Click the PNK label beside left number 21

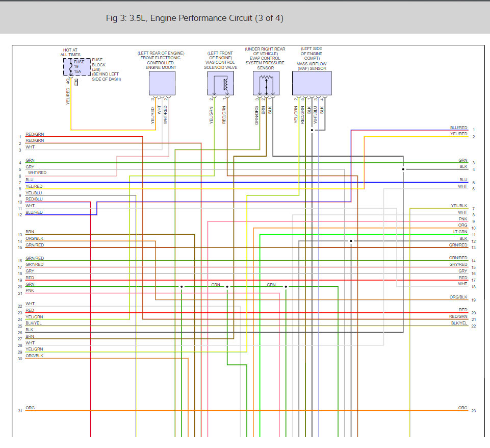(30, 290)
